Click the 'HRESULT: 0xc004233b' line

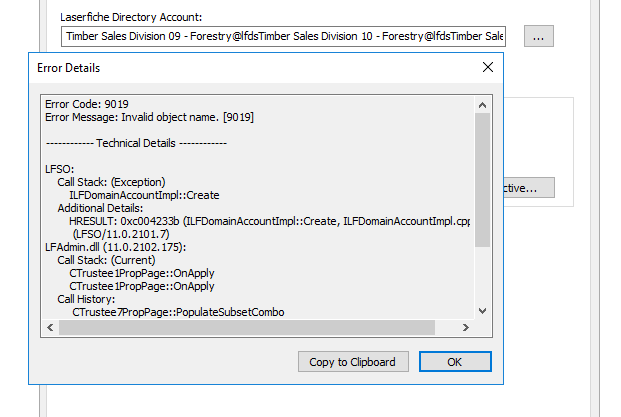[269, 221]
